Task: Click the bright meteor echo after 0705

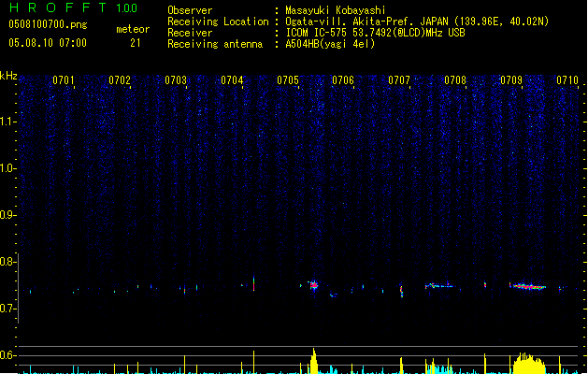Action: click(x=313, y=285)
